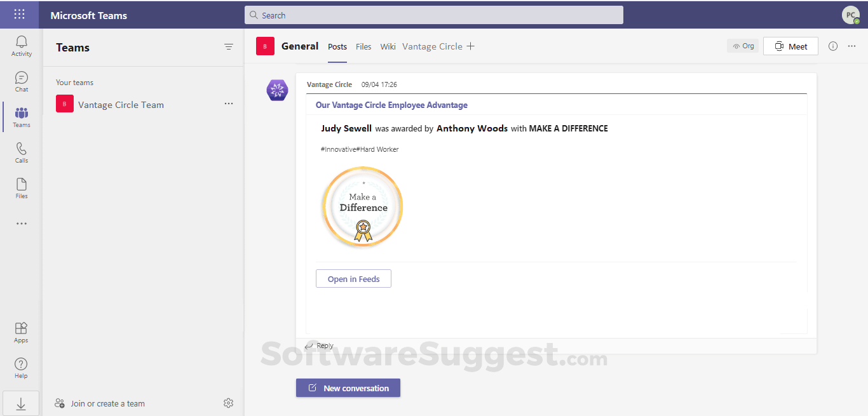
Task: Open Help from the sidebar
Action: pos(21,367)
